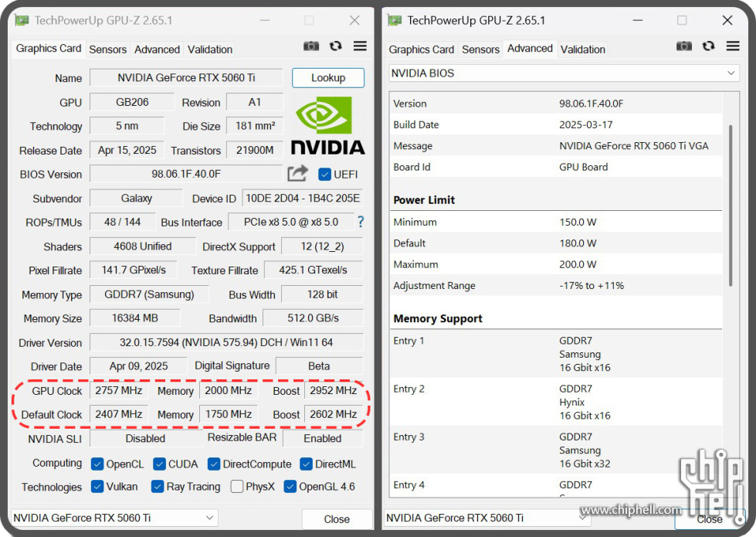This screenshot has height=537, width=756.
Task: Click the Die Size field 181 mm²
Action: (255, 126)
